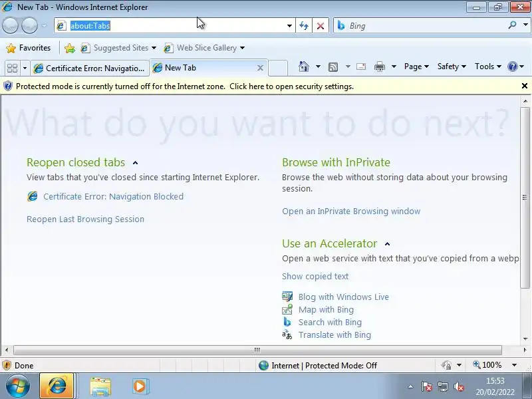Collapse the Reopen closed tabs section
This screenshot has height=399, width=532.
pos(136,163)
